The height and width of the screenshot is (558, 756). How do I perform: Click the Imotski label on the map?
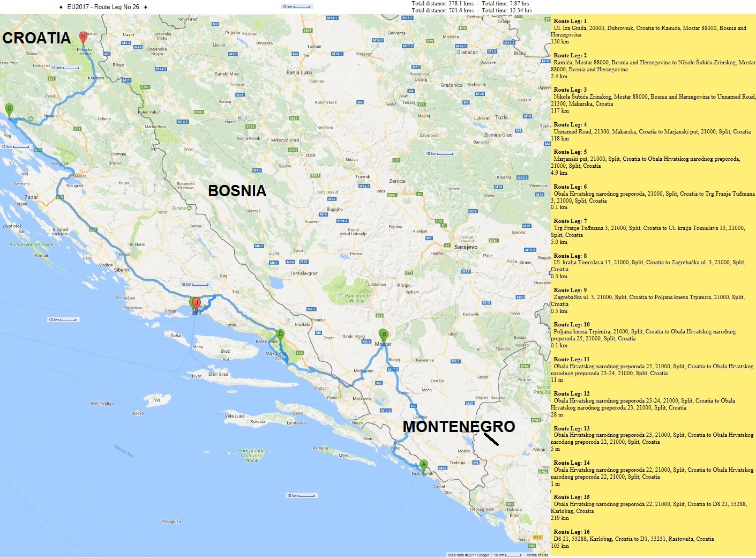(x=302, y=324)
